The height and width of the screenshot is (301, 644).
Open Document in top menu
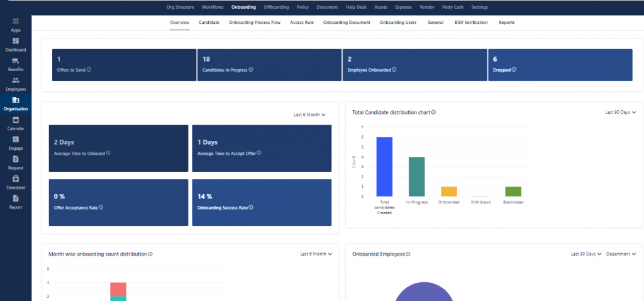[327, 8]
